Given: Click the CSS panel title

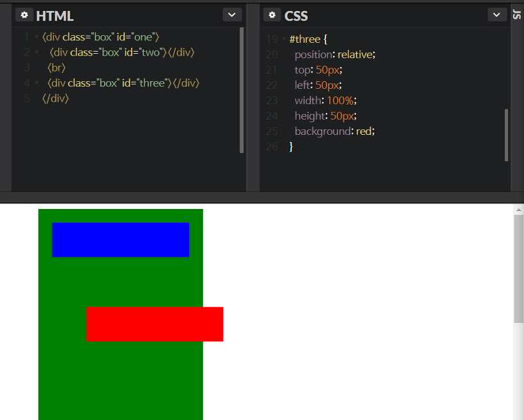Looking at the screenshot, I should coord(296,16).
